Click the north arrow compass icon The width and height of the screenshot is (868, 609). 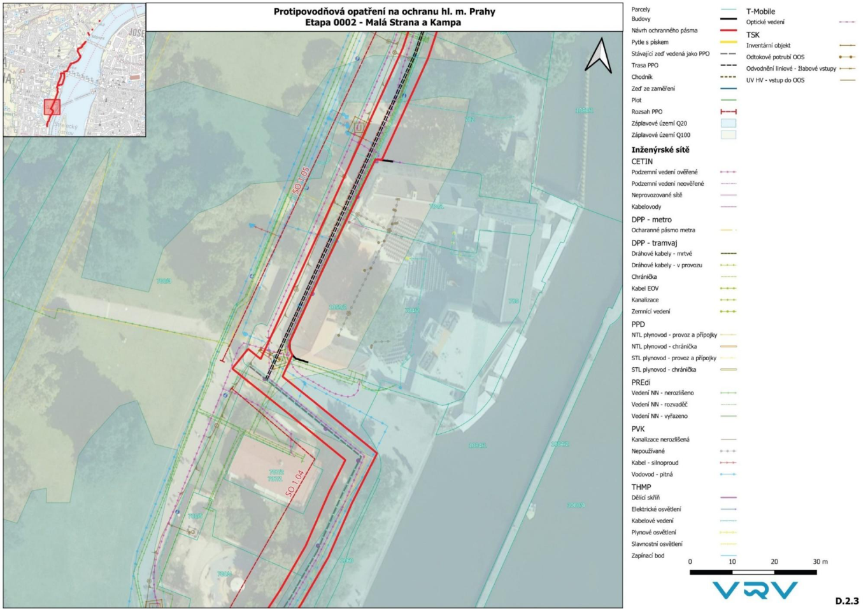point(598,55)
